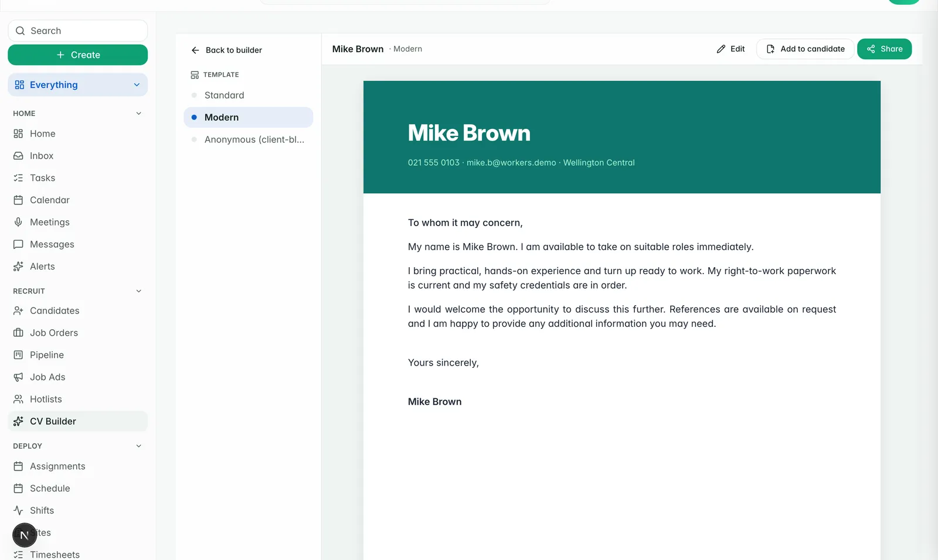
Task: Click the Inbox tray icon
Action: (x=18, y=156)
